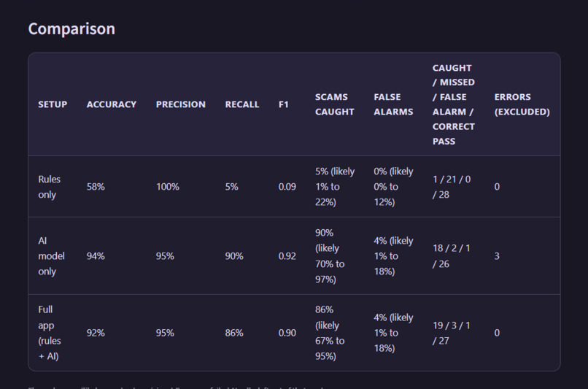588x389 pixels.
Task: Click the 1 / 21 / 0 / 28 cell
Action: (452, 187)
